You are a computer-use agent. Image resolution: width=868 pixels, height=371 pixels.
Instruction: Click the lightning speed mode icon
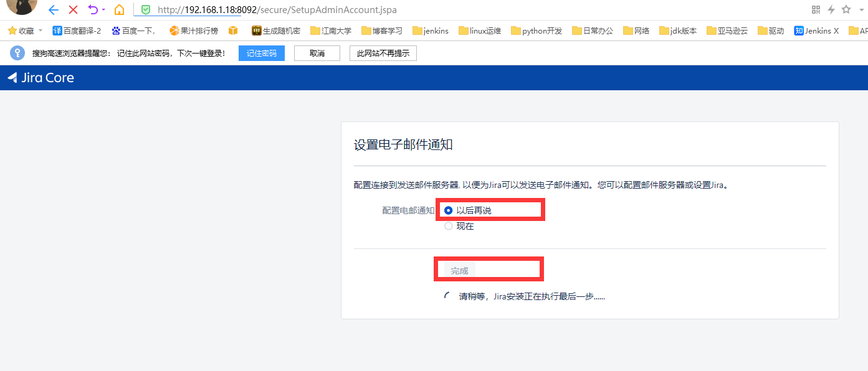(831, 9)
